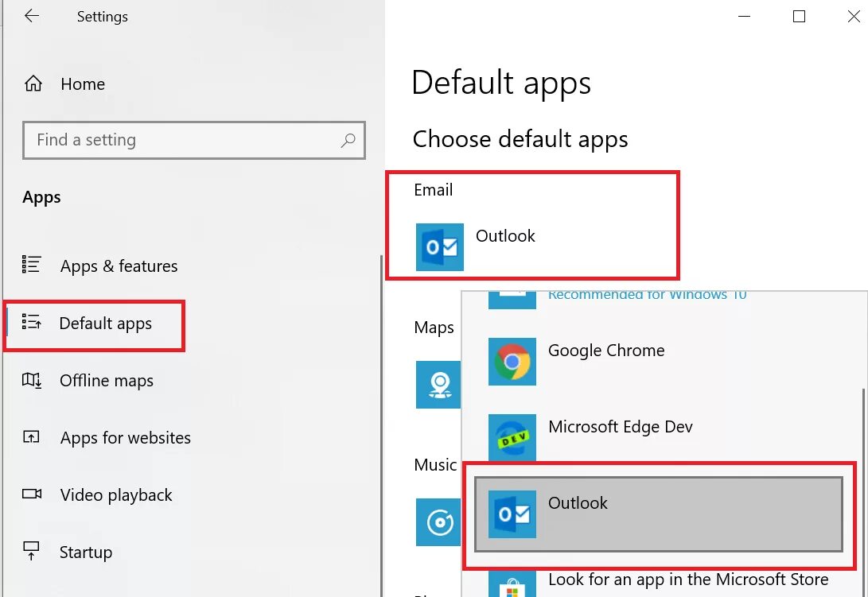Click the Apps section heading in sidebar

pyautogui.click(x=41, y=197)
